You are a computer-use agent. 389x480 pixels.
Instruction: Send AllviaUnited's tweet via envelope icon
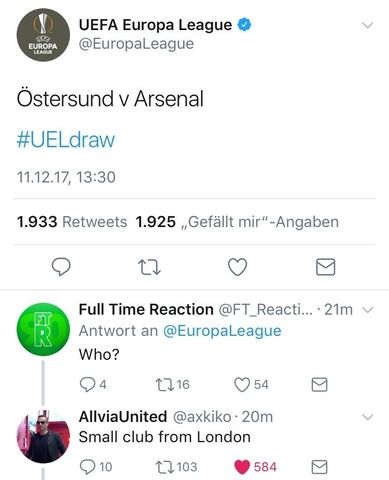(x=319, y=467)
